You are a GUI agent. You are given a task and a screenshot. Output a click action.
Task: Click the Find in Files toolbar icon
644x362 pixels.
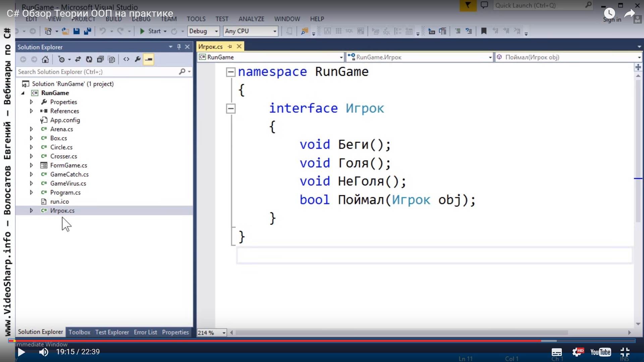tap(305, 31)
